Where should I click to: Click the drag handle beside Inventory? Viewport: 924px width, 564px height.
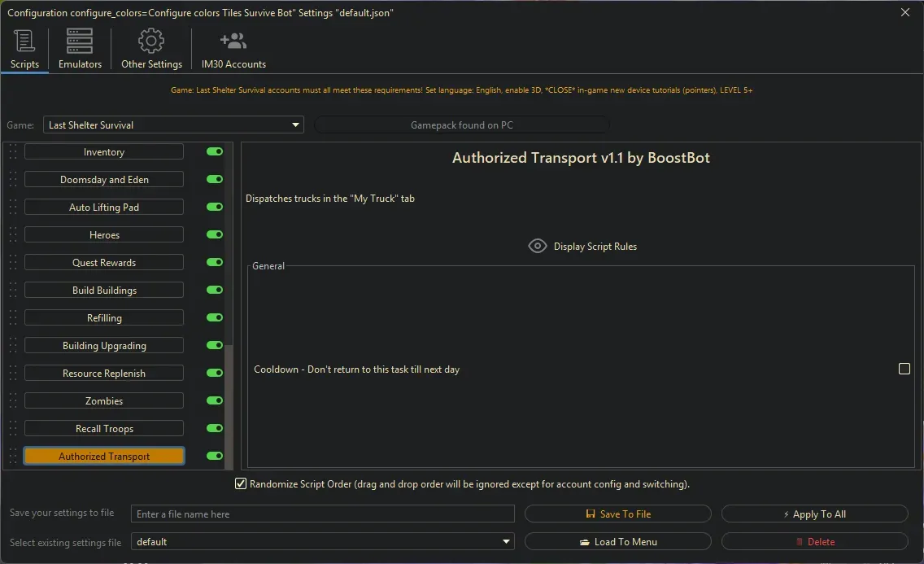[x=13, y=152]
